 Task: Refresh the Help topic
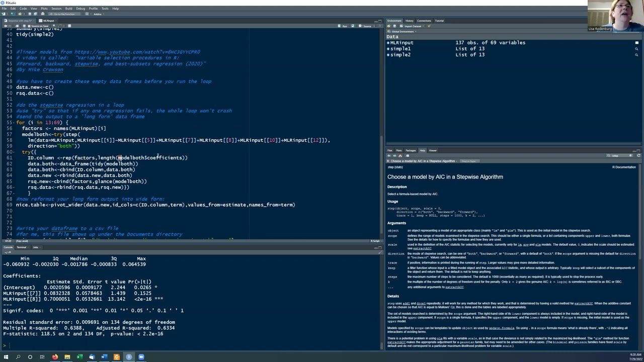(x=638, y=156)
